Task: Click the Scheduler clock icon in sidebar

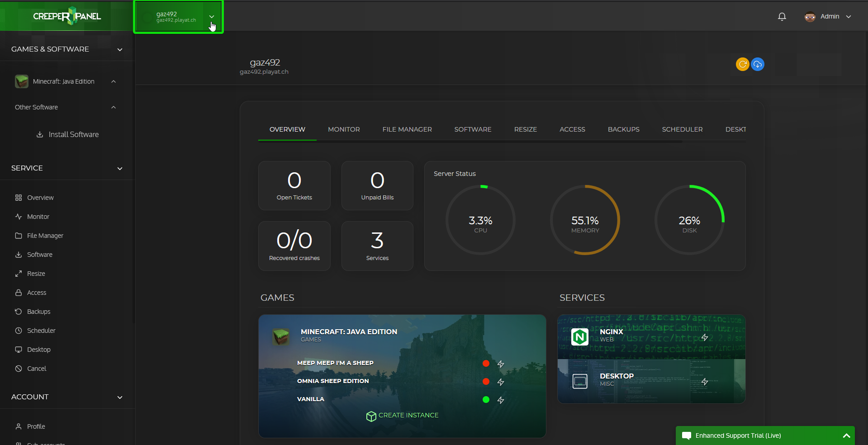Action: pos(19,331)
